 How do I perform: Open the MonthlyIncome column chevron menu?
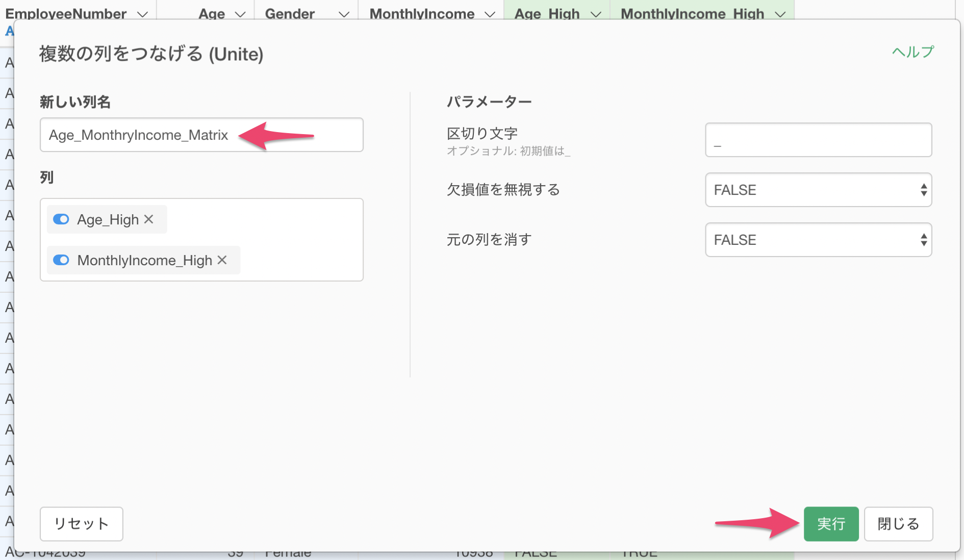(490, 14)
